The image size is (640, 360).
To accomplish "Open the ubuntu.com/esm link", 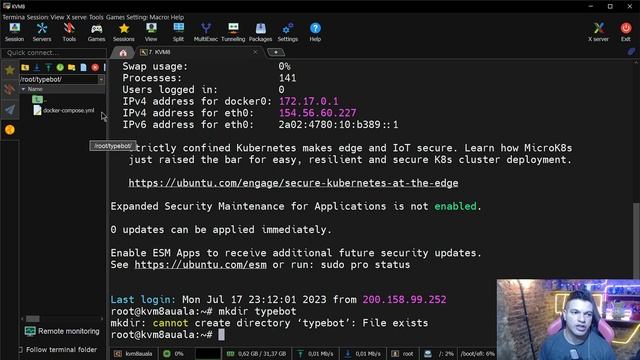I will [200, 264].
